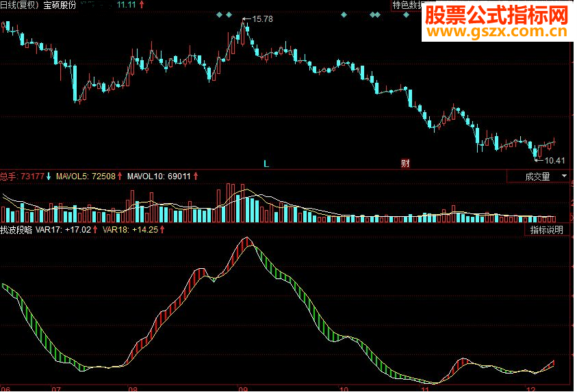Click the VAR17: +17.02 readout
The height and width of the screenshot is (392, 577).
pyautogui.click(x=63, y=230)
